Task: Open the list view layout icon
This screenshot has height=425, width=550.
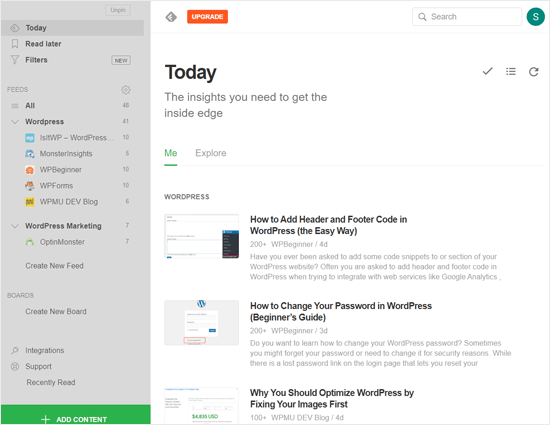Action: coord(511,72)
